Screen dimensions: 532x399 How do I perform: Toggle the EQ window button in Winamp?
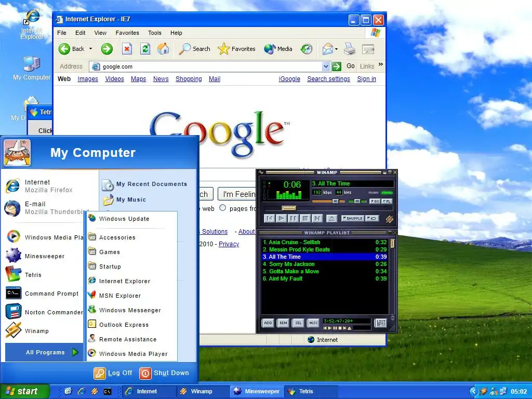click(x=375, y=201)
